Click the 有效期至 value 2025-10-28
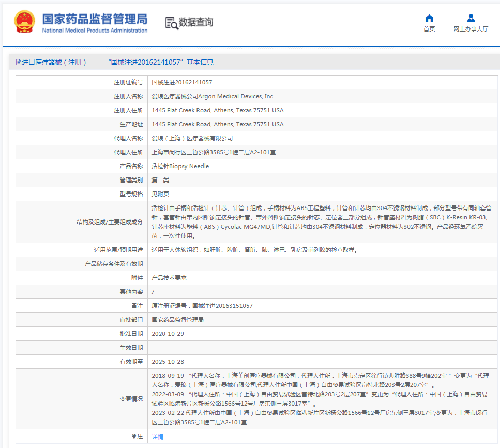 pyautogui.click(x=168, y=362)
